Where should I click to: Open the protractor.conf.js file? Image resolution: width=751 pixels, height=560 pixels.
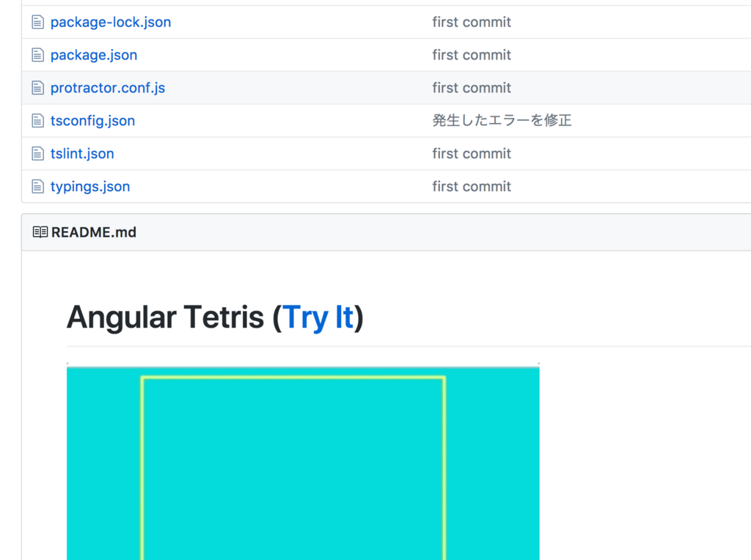107,87
